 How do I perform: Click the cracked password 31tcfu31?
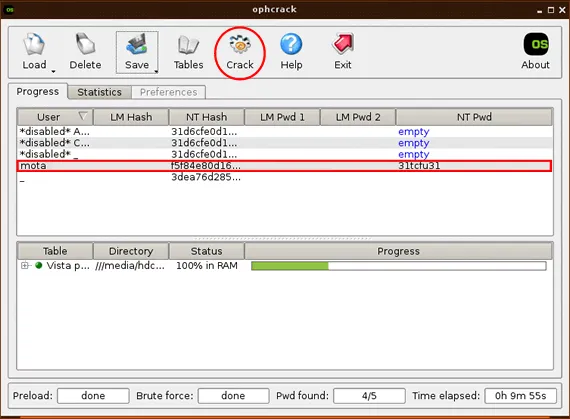pos(419,166)
